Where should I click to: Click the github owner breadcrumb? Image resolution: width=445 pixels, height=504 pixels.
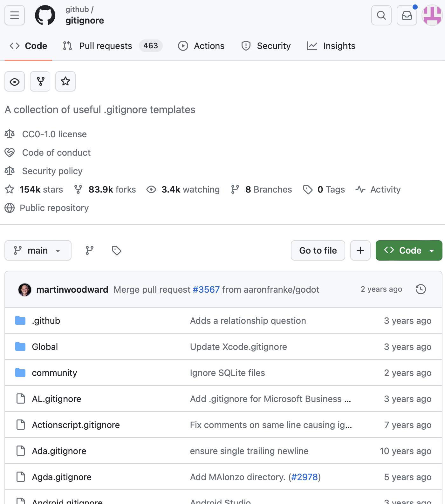(77, 10)
